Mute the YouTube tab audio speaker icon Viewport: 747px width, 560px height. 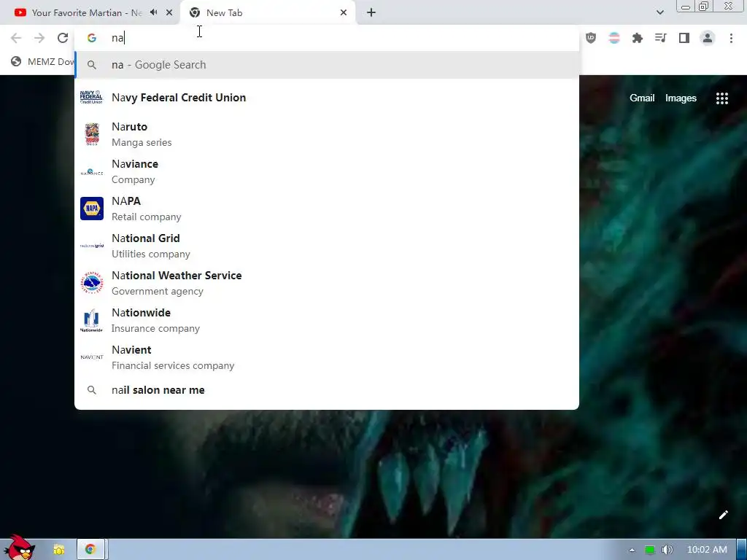[153, 12]
